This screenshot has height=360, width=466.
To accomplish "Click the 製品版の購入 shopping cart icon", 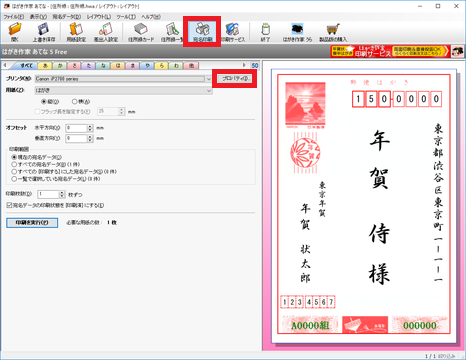I will pyautogui.click(x=333, y=32).
